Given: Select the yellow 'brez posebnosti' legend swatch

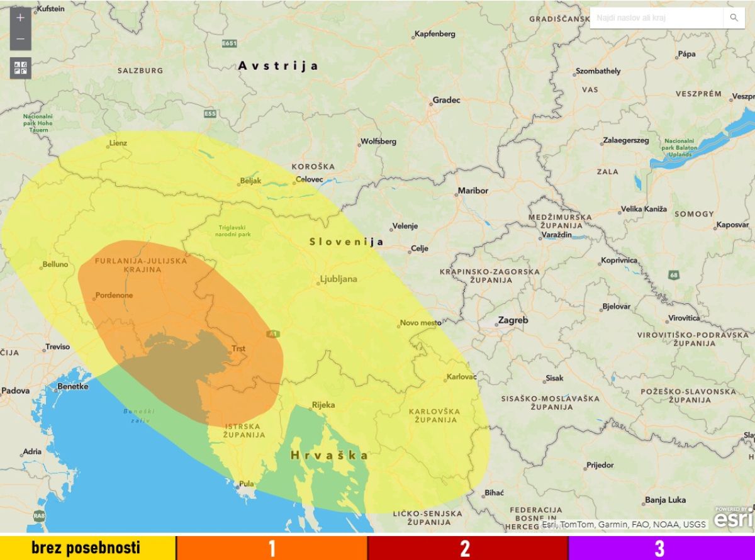Looking at the screenshot, I should click(x=87, y=548).
